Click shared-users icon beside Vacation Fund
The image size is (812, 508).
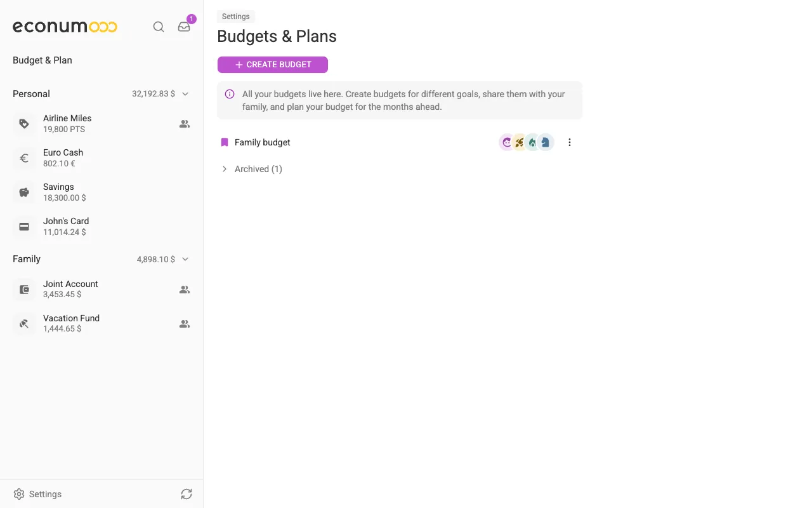click(x=185, y=324)
